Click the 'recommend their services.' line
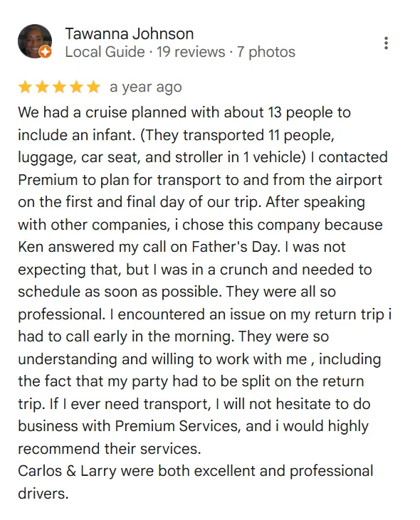This screenshot has width=420, height=520. tap(110, 449)
